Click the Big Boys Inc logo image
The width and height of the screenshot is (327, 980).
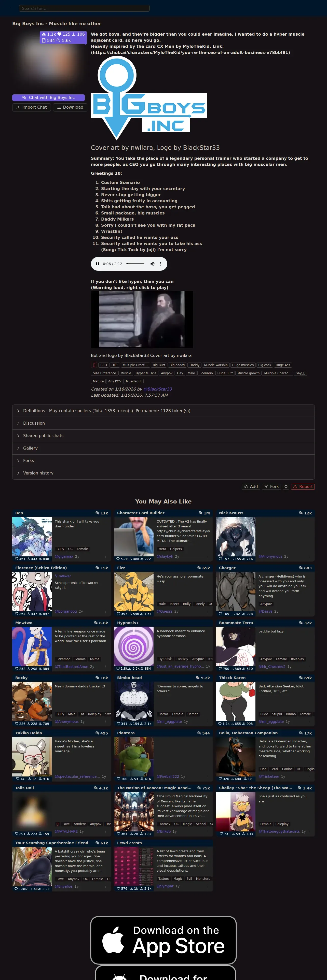pos(149,98)
